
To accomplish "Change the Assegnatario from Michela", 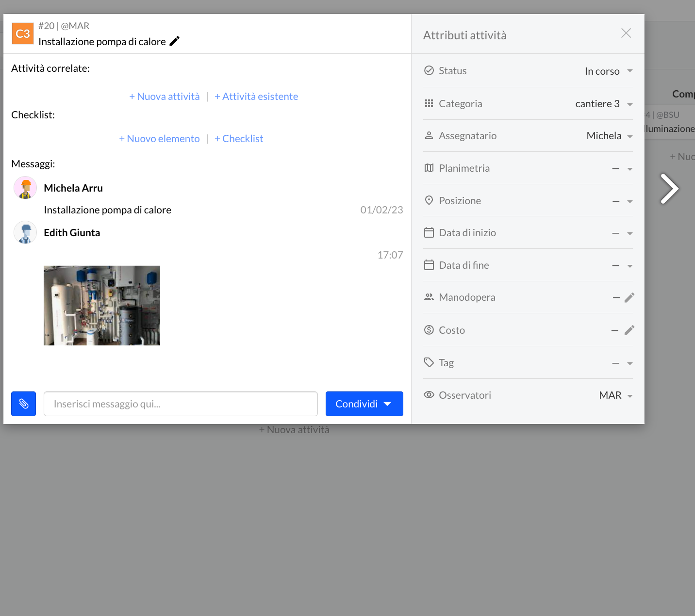I will 609,136.
